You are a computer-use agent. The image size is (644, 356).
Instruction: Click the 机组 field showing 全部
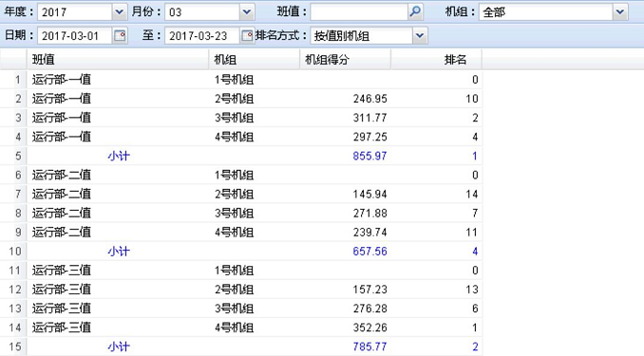click(546, 12)
